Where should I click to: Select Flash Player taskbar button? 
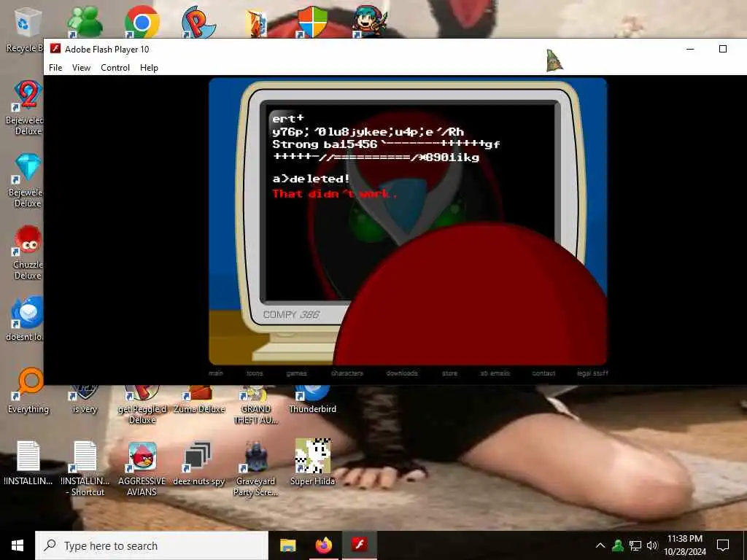coord(360,545)
